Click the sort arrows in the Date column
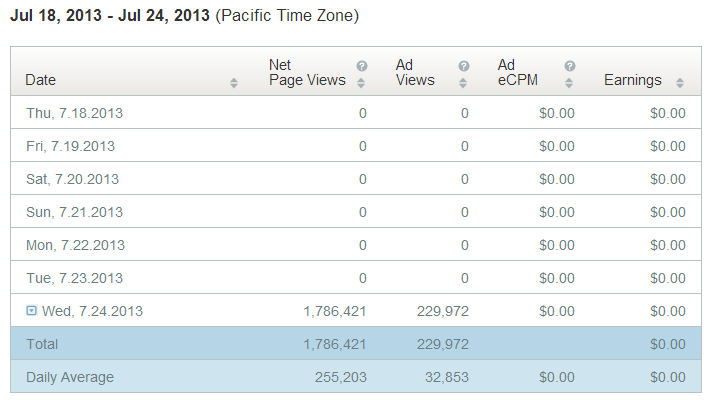The width and height of the screenshot is (719, 400). 234,82
